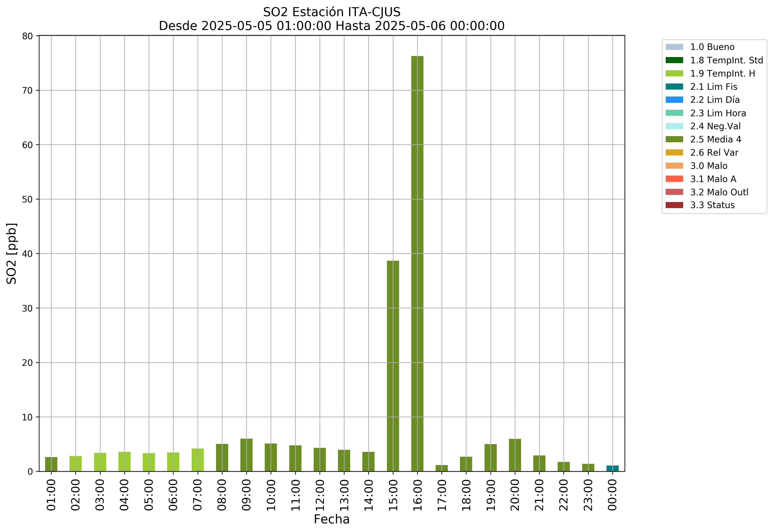Click the x-axis label 'Fecha'
This screenshot has width=773, height=532.
(x=332, y=519)
